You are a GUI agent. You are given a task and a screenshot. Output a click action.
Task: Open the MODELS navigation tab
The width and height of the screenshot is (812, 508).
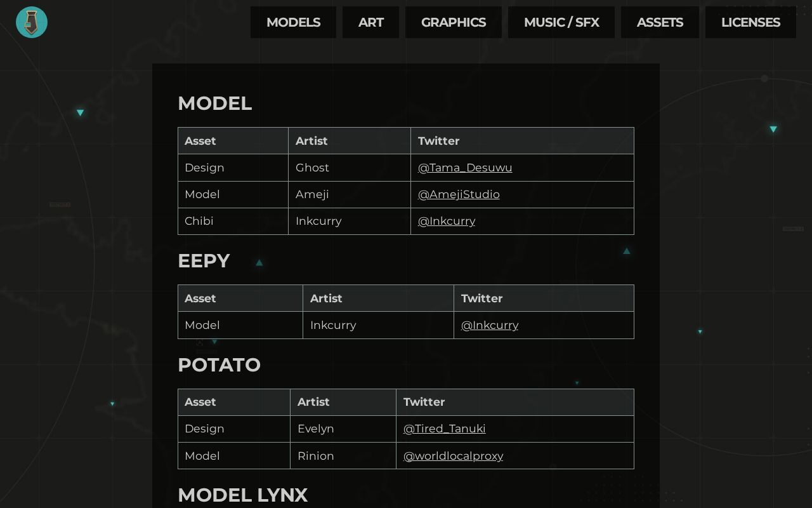293,22
